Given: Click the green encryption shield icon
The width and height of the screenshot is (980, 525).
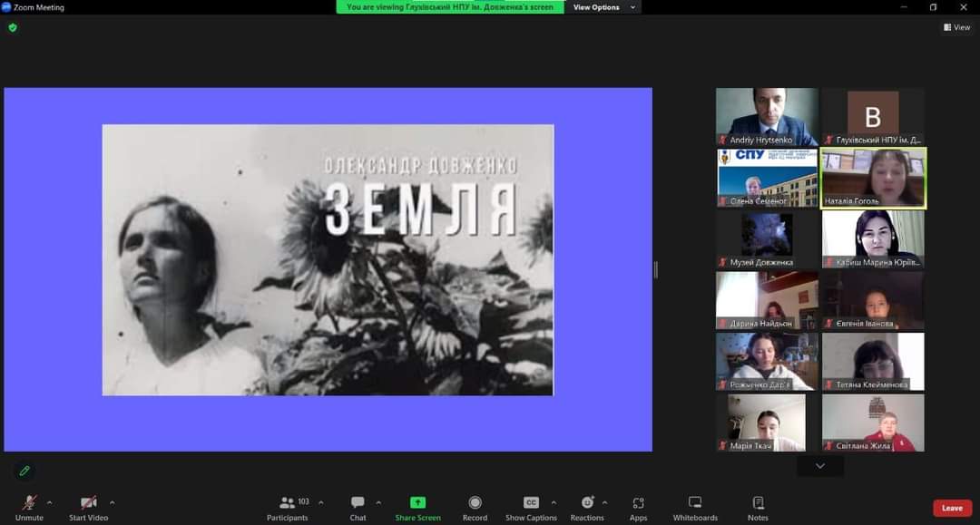Looking at the screenshot, I should pos(13,27).
